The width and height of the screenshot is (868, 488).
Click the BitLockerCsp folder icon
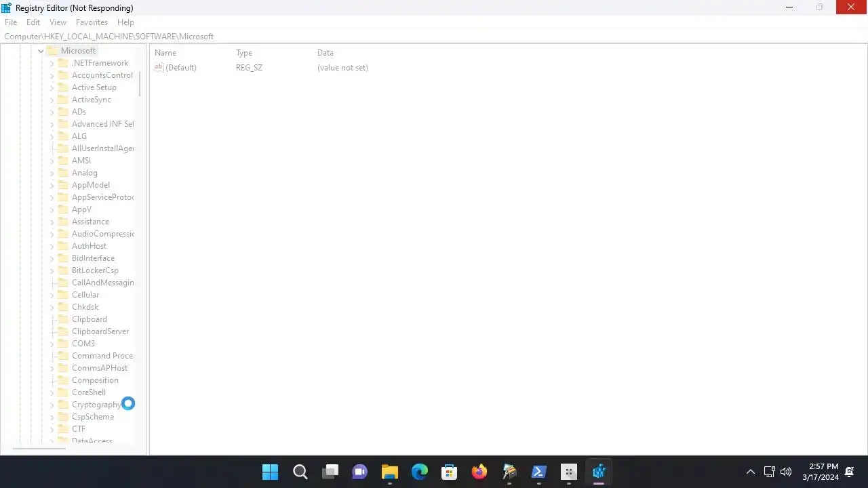pos(63,270)
